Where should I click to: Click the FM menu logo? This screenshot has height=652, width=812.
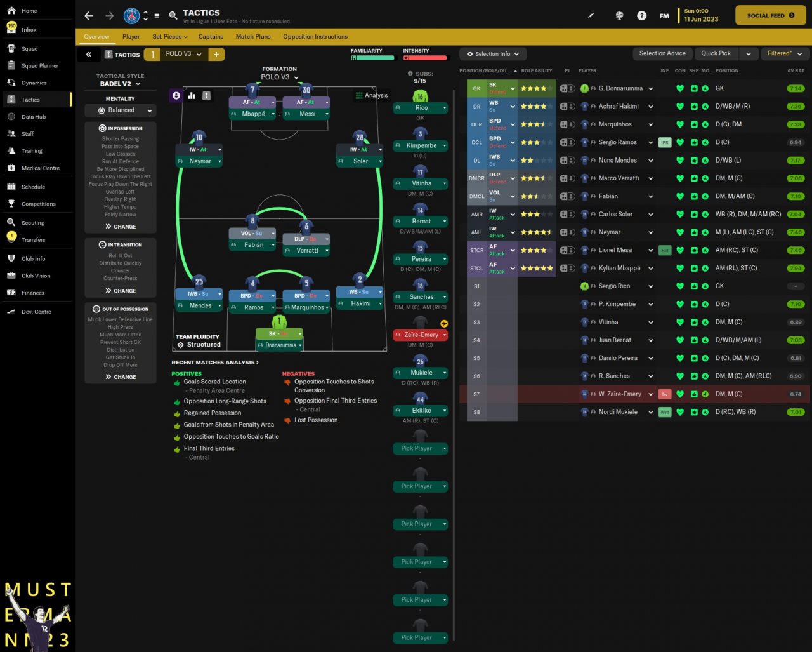pos(664,16)
